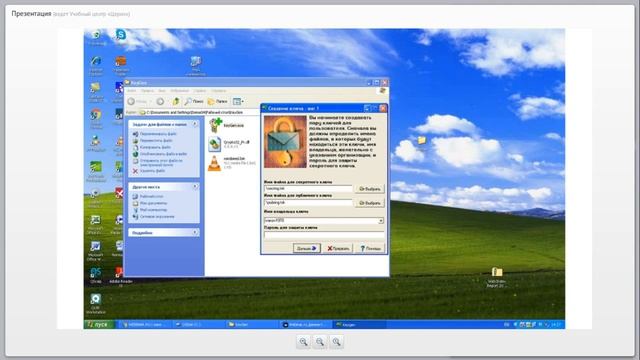This screenshot has width=640, height=360.
Task: Toggle the Папки (Folders) pane button
Action: pyautogui.click(x=218, y=101)
